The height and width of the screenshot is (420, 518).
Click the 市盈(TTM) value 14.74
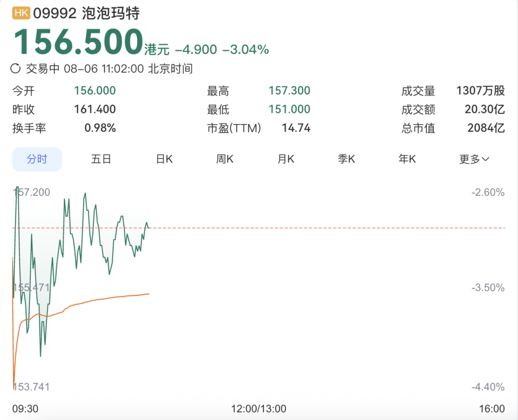click(x=296, y=128)
